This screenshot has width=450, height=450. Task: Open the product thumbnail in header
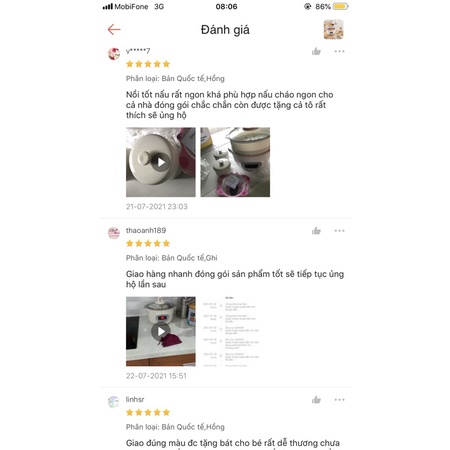click(x=333, y=29)
